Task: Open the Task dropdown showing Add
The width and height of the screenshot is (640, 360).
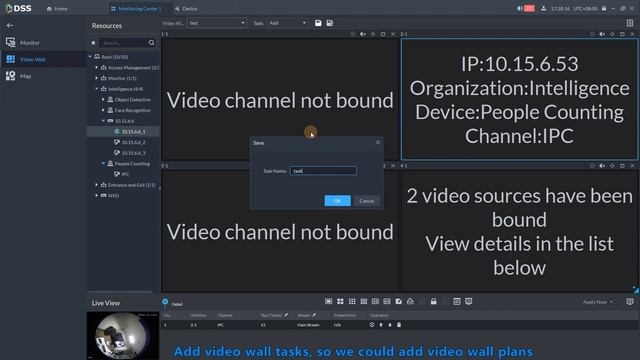Action: tap(287, 23)
